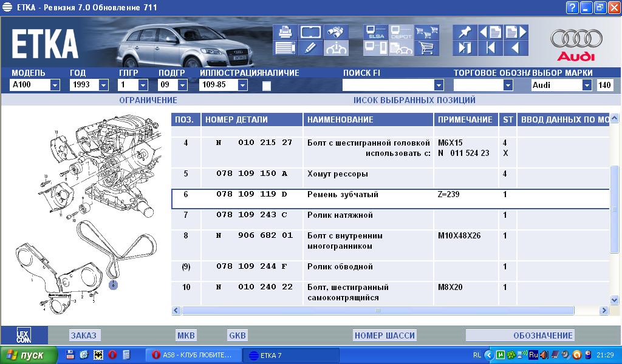Click the single shopping cart icon
This screenshot has height=364, width=622.
[x=427, y=48]
